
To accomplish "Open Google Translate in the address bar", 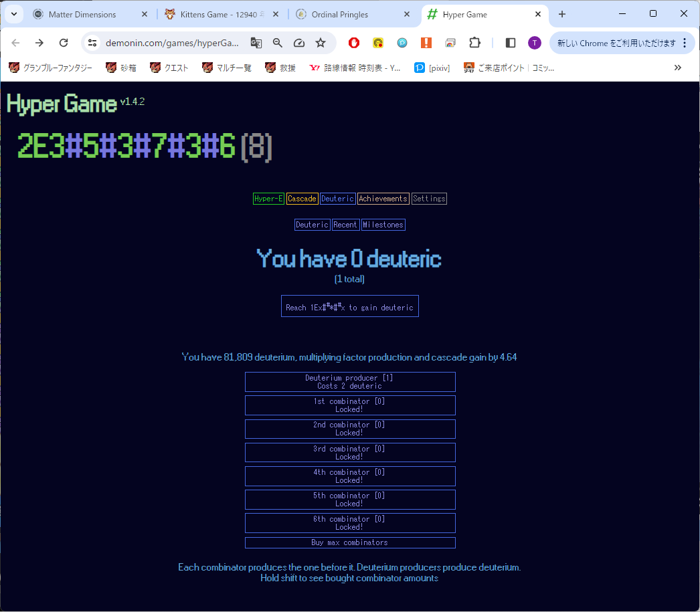I will pos(256,42).
